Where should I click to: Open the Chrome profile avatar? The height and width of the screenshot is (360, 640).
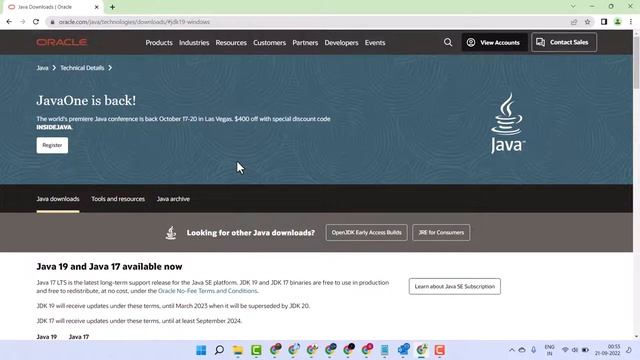pyautogui.click(x=618, y=22)
